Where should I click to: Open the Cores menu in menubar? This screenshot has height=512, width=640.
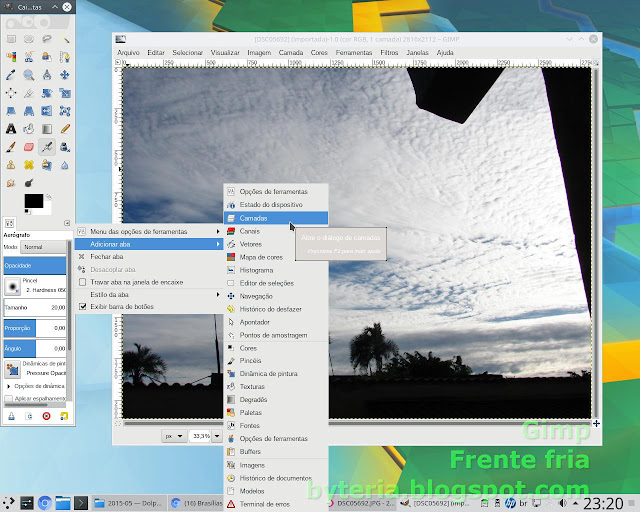coord(319,53)
